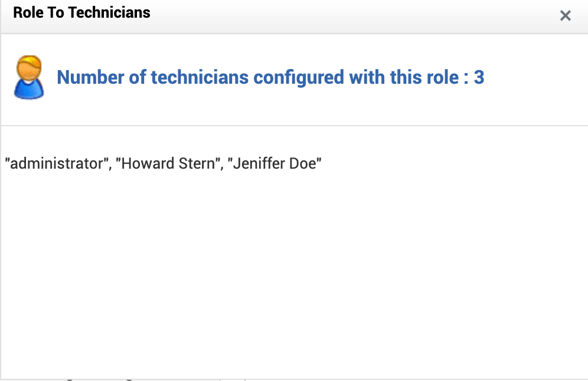Click the word "Technicians" in dialog title
The width and height of the screenshot is (588, 381).
[109, 12]
